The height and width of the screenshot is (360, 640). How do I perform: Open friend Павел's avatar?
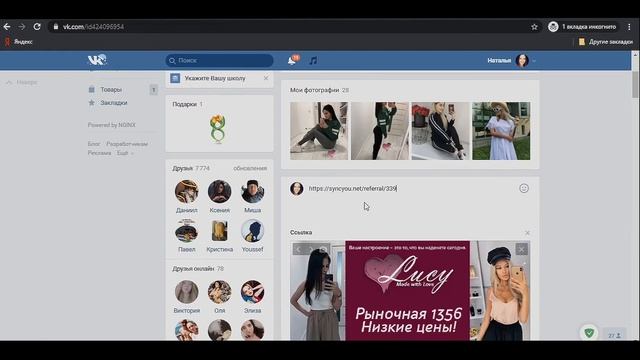[x=187, y=231]
